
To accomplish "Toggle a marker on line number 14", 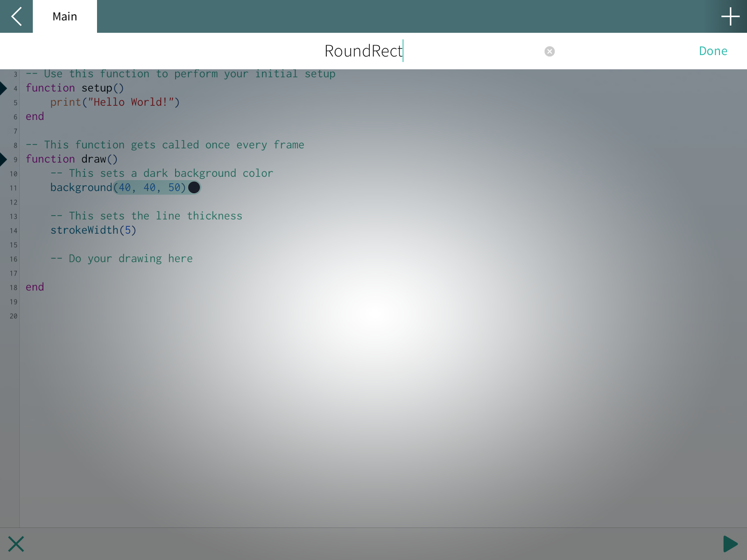I will [14, 231].
